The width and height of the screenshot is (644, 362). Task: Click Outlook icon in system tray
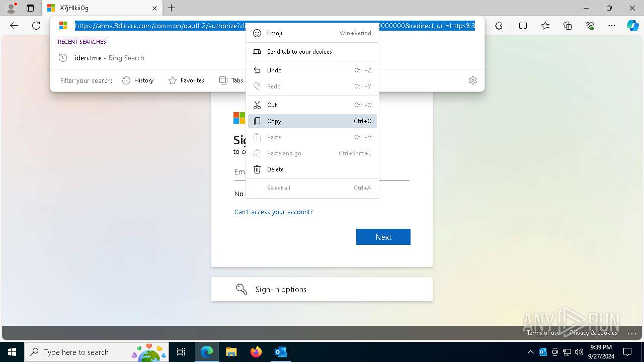[x=543, y=352]
